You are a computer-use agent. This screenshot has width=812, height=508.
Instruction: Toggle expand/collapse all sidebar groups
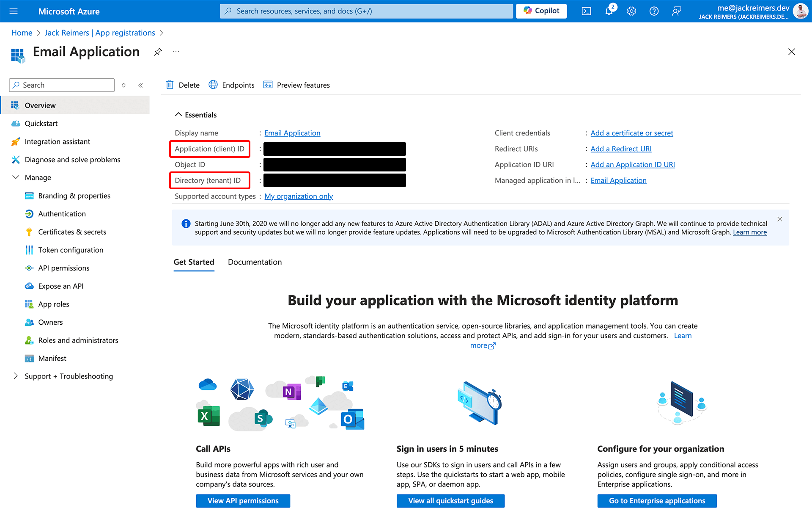tap(123, 85)
